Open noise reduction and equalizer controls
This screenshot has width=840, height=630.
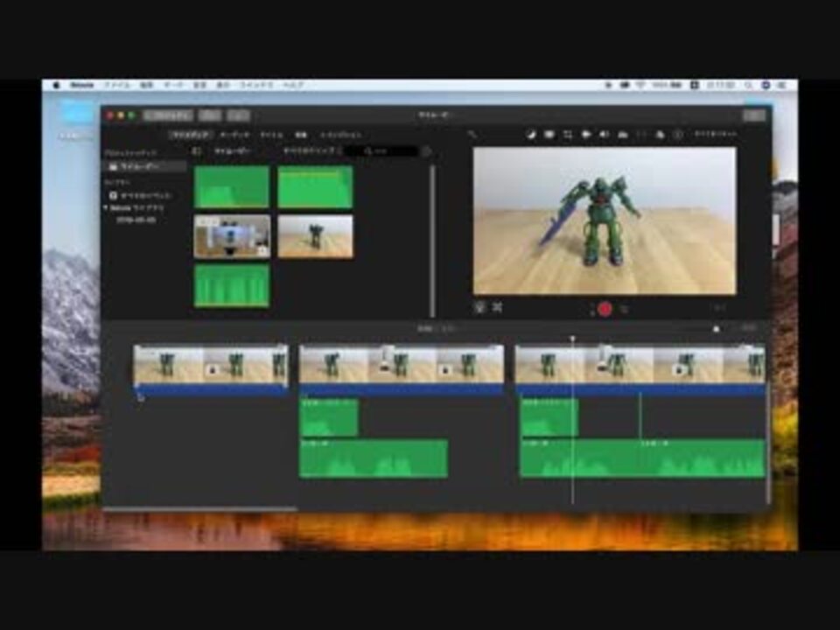coord(622,135)
